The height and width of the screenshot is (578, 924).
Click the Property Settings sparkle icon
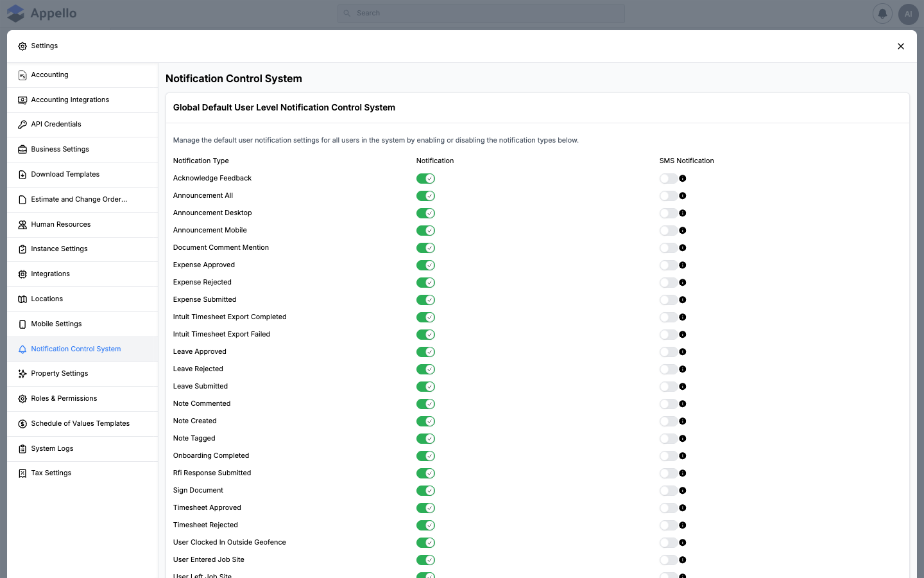22,374
